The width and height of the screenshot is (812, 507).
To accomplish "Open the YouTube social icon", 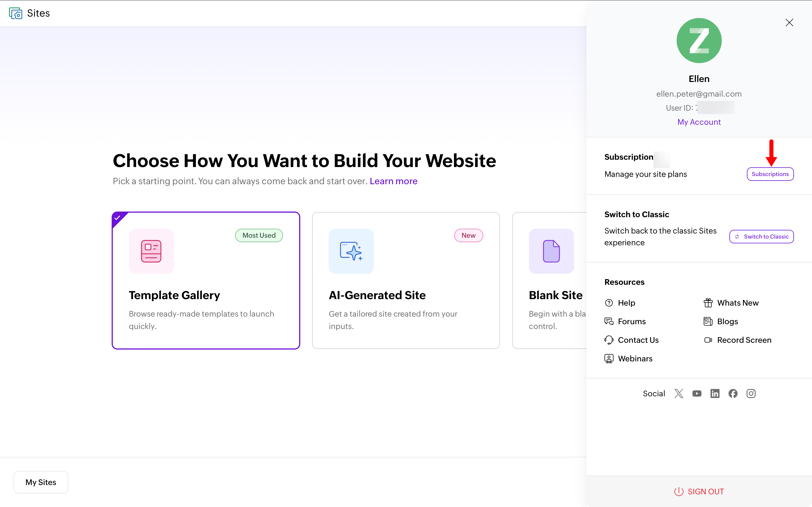I will coord(697,393).
